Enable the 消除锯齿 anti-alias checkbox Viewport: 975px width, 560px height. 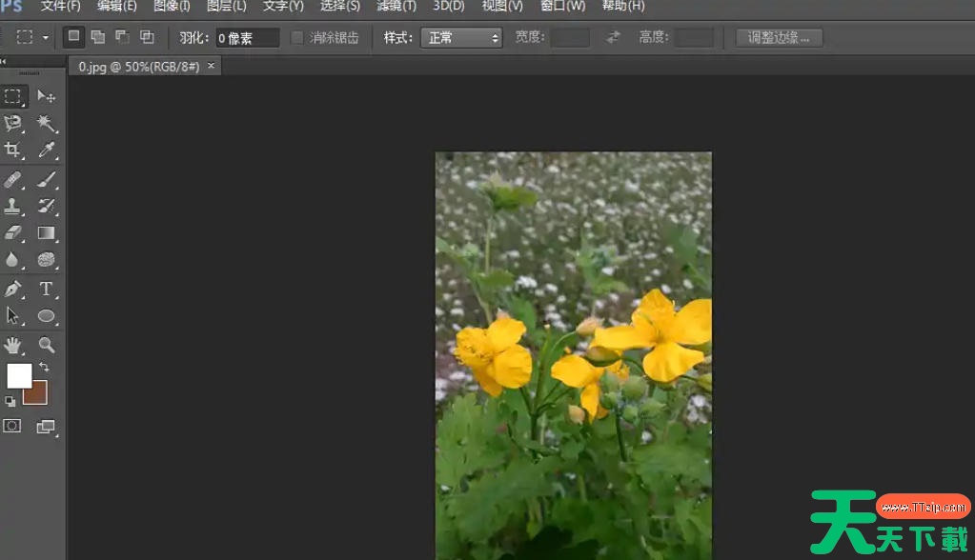pyautogui.click(x=297, y=38)
